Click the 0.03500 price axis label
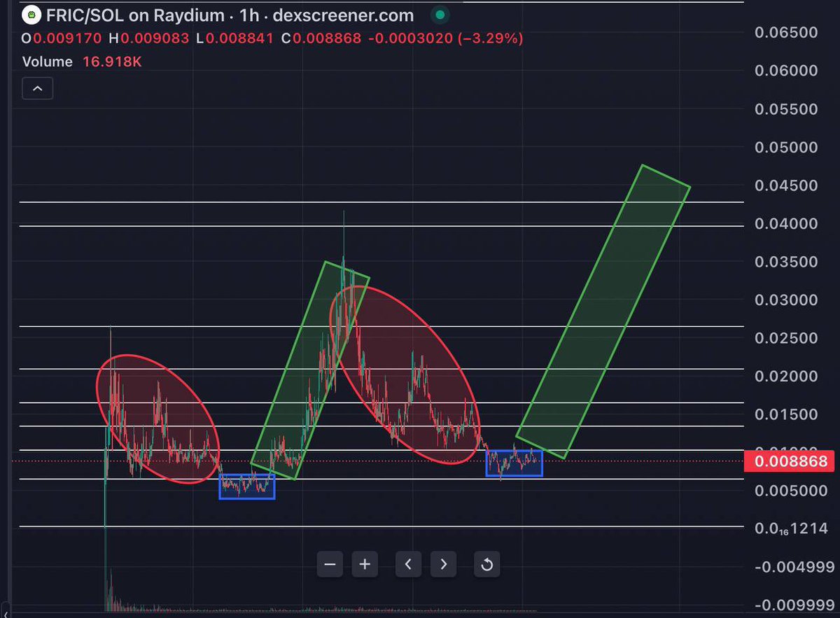840x618 pixels. (x=787, y=262)
